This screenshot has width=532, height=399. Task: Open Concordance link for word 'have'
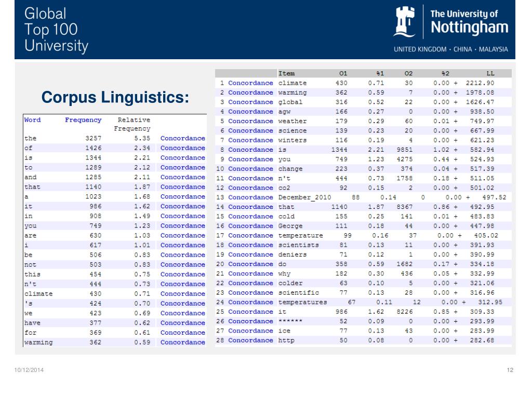pyautogui.click(x=182, y=323)
